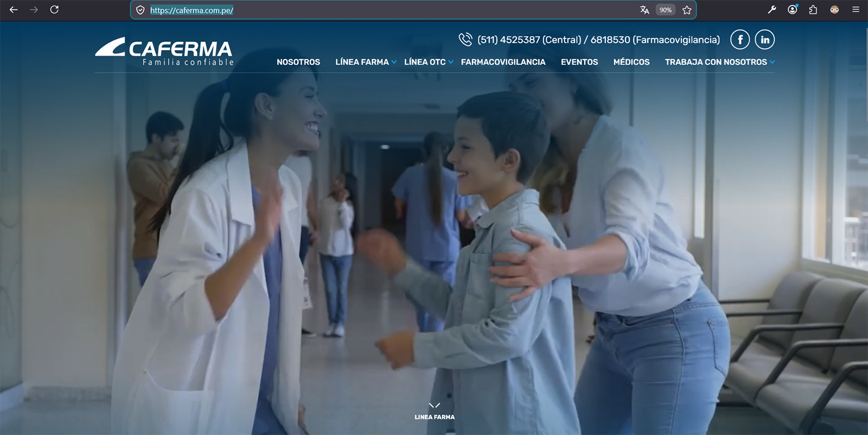
Task: Open the Facebook social icon
Action: pyautogui.click(x=740, y=40)
